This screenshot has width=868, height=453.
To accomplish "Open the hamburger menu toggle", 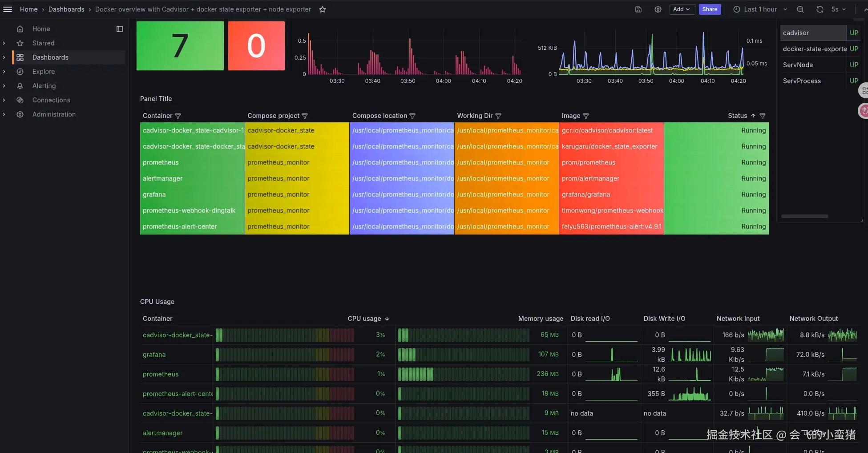I will tap(8, 9).
